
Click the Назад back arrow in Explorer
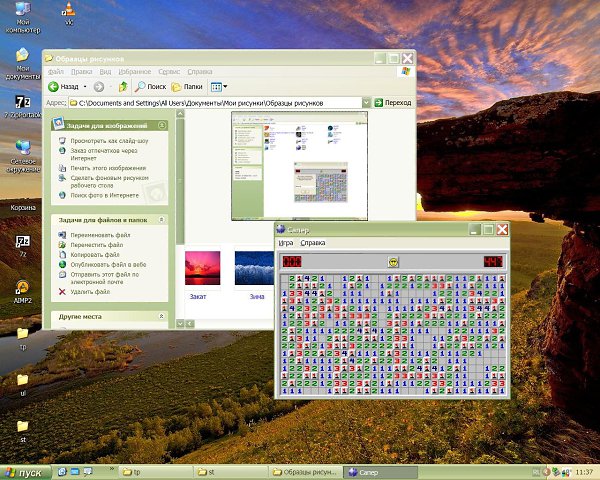point(53,87)
